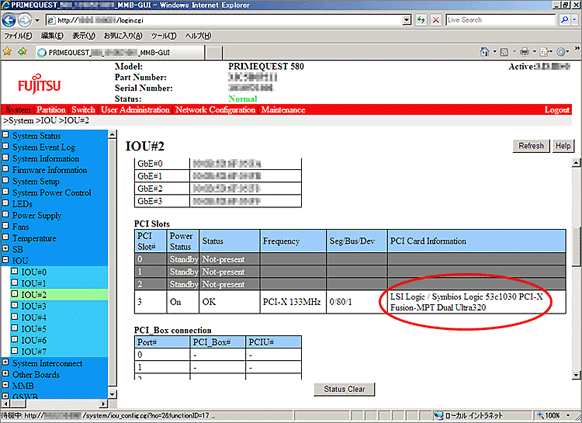The width and height of the screenshot is (582, 423).
Task: Click the red Stop loading icon
Action: tap(436, 20)
